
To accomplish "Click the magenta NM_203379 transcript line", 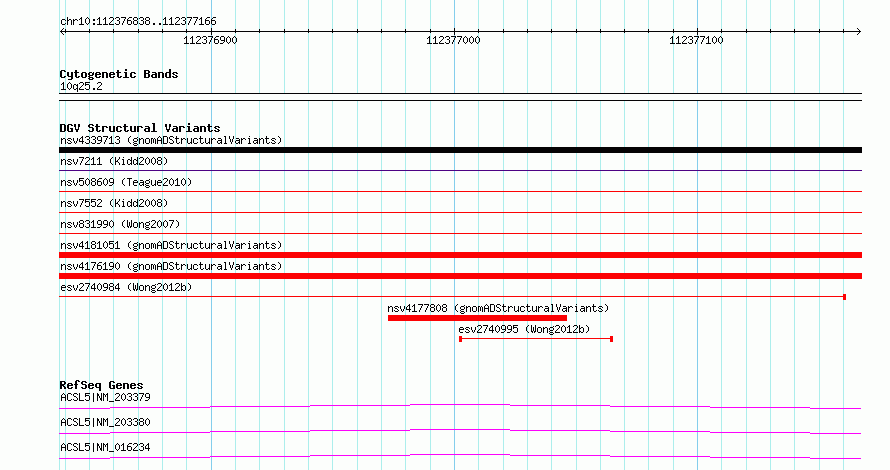I will [460, 406].
